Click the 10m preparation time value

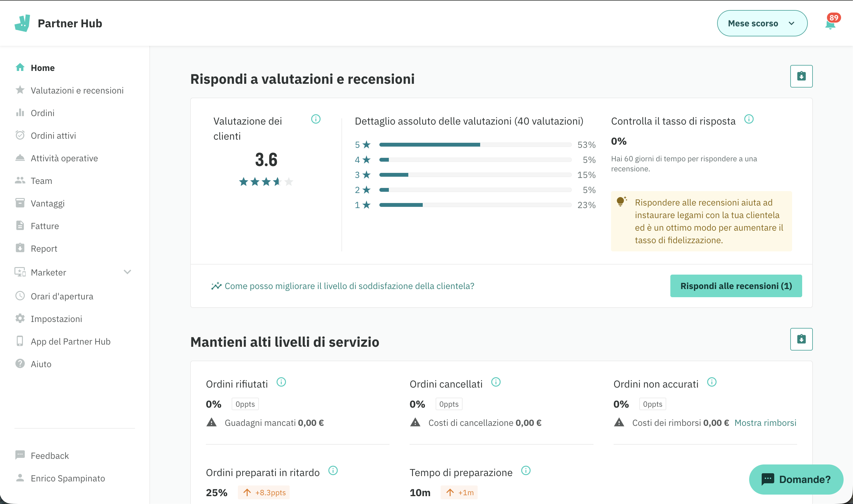(x=420, y=492)
